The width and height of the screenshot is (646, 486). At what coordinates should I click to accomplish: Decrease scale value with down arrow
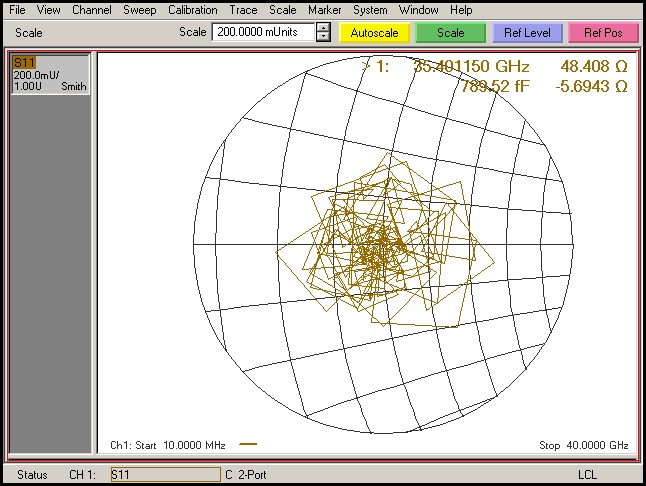[x=322, y=37]
